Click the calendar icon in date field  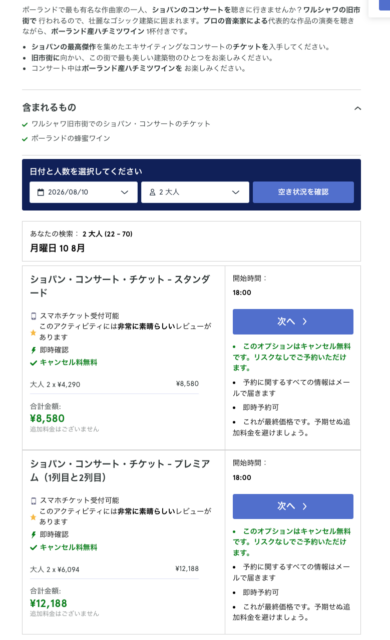tap(40, 192)
